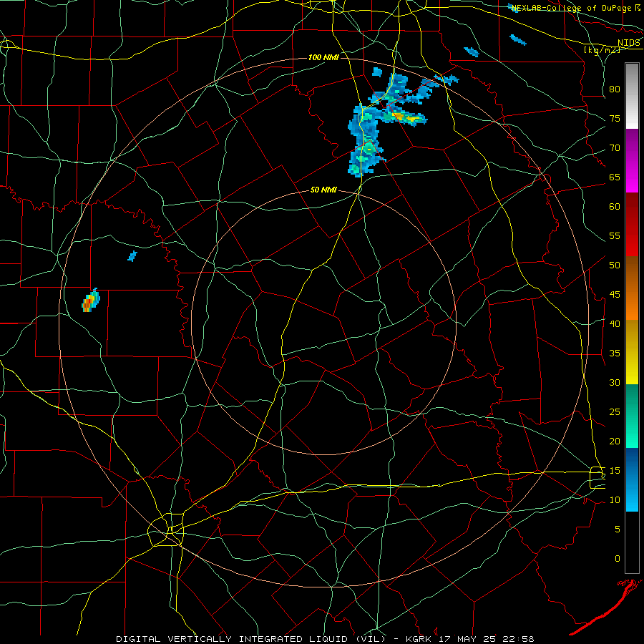Click the color scale value 30
The width and height of the screenshot is (644, 644).
click(x=615, y=382)
